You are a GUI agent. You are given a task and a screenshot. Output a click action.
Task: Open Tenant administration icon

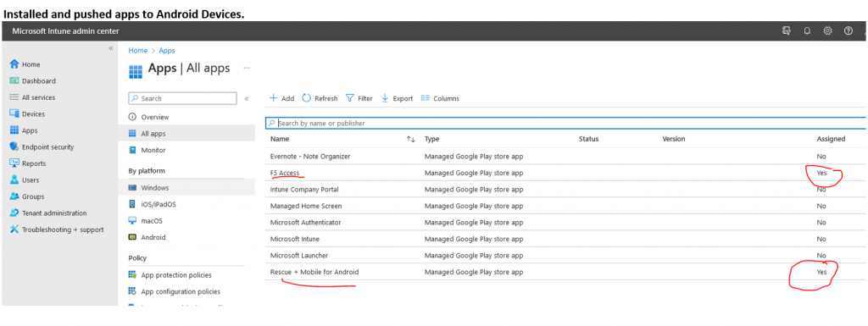coord(14,213)
